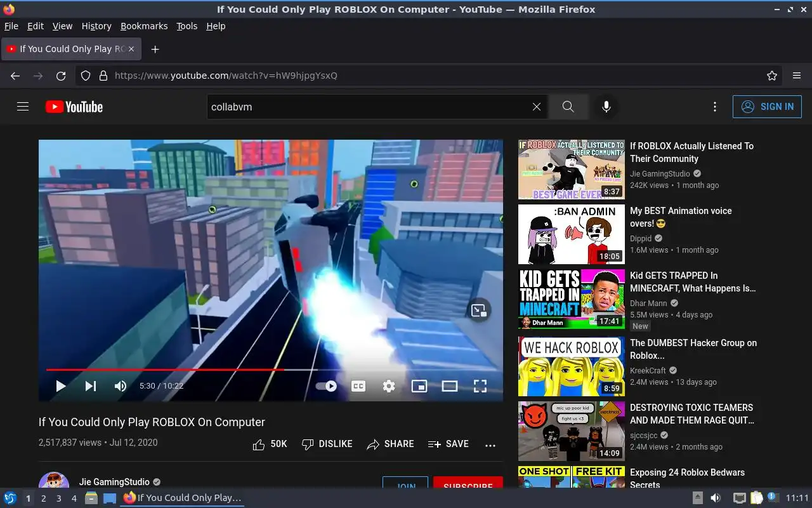Open the YouTube hamburger guide menu
Viewport: 812px width, 508px height.
point(23,107)
